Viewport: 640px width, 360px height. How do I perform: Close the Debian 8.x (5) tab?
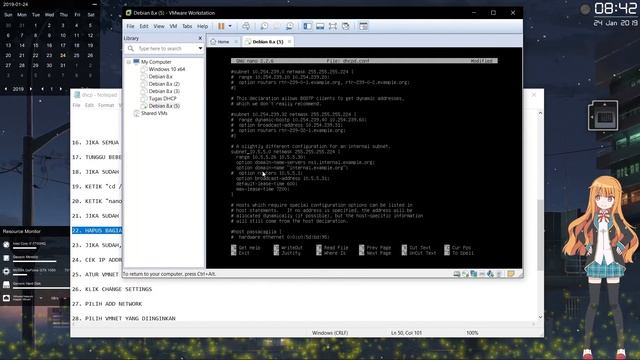click(x=289, y=42)
